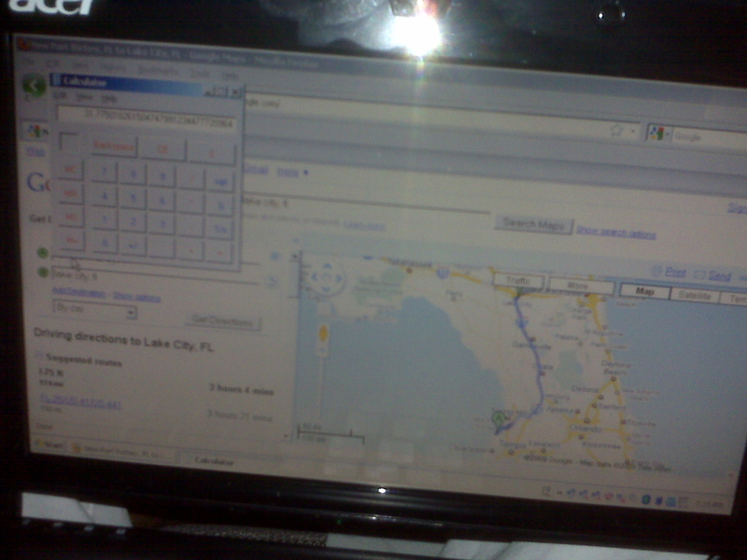Pan the map right with the arrow
The height and width of the screenshot is (560, 747).
[x=339, y=278]
